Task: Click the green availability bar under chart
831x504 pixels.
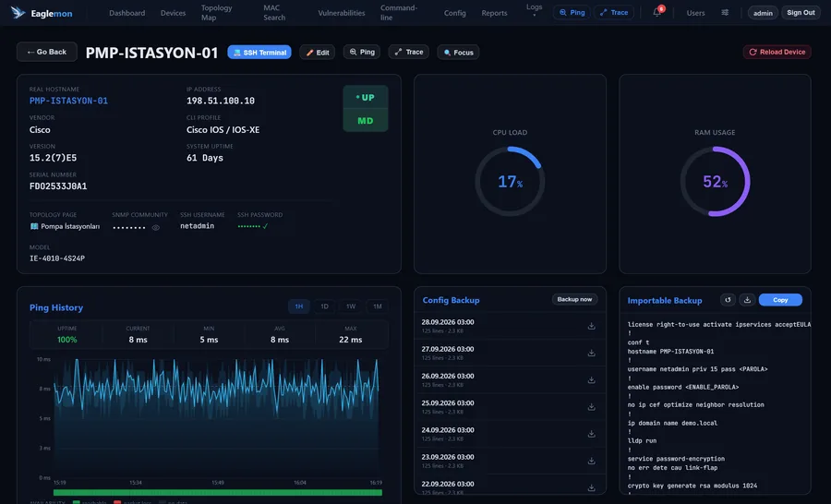Action: tap(217, 492)
